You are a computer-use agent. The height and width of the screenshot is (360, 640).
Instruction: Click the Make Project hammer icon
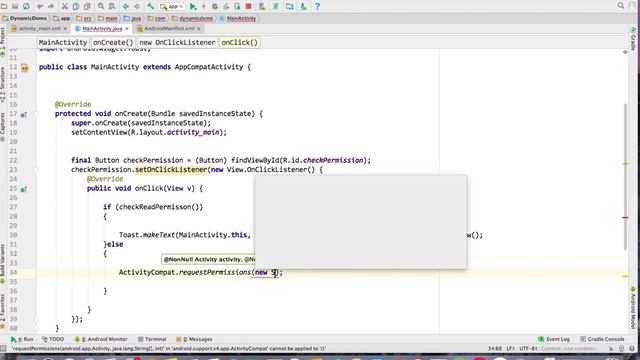[x=150, y=6]
